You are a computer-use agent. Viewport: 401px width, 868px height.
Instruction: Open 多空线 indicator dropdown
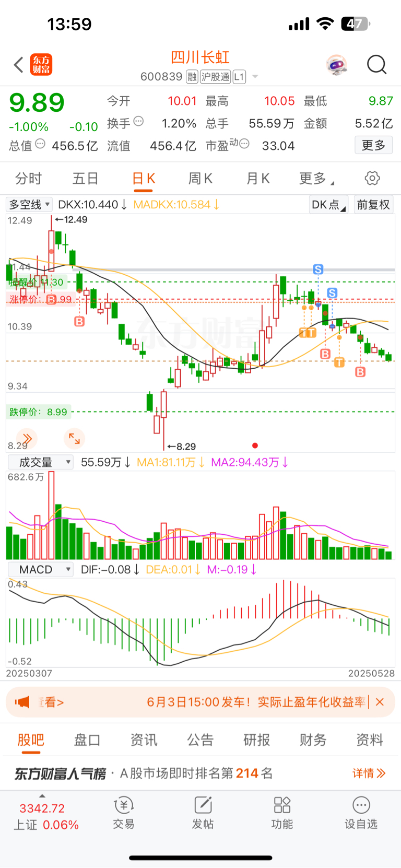coord(29,204)
